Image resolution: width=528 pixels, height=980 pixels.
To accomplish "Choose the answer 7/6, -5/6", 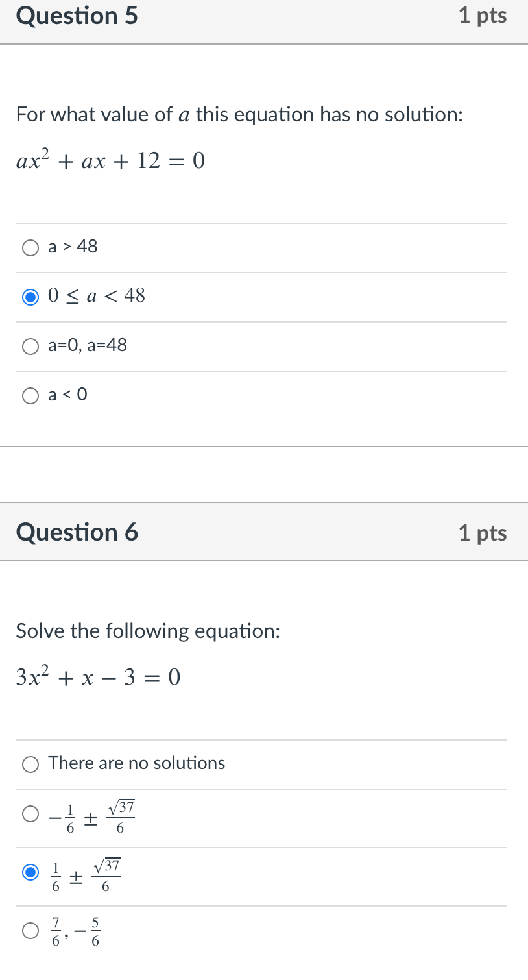I will [x=30, y=931].
